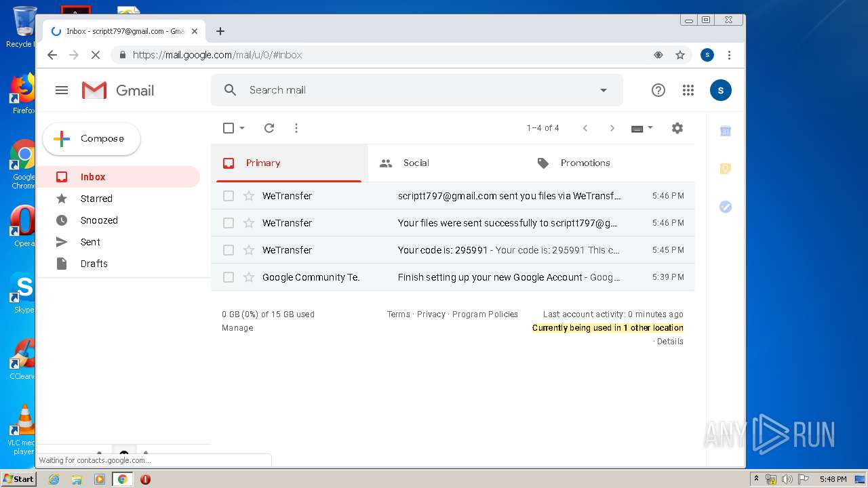
Task: Click the Manage storage link
Action: point(237,328)
